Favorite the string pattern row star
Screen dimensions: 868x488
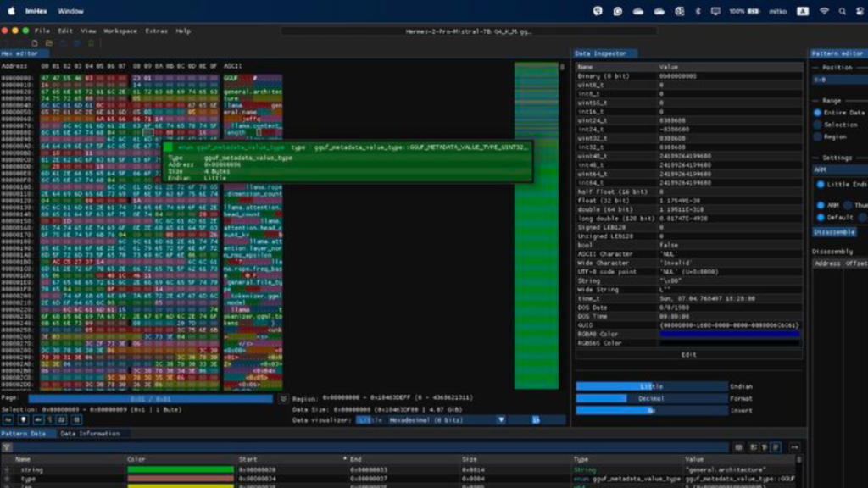click(x=6, y=469)
